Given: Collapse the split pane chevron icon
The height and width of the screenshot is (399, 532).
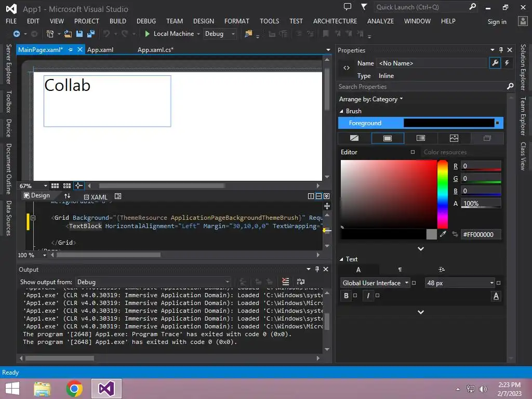Looking at the screenshot, I should tap(326, 196).
